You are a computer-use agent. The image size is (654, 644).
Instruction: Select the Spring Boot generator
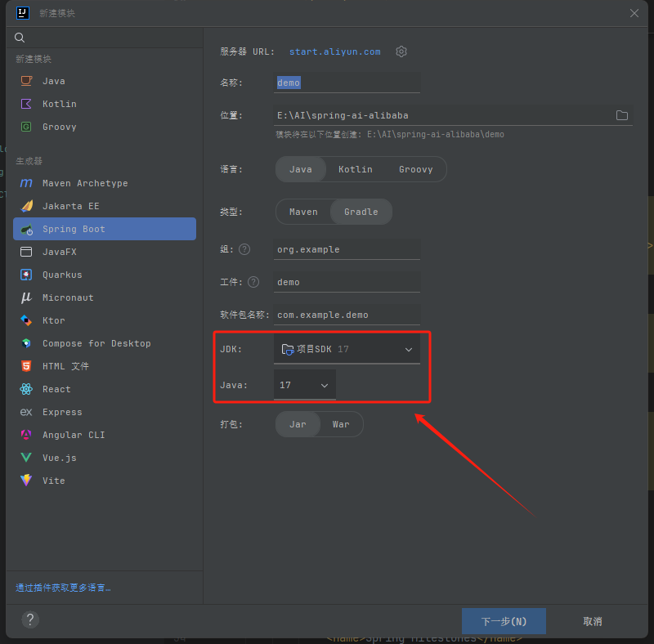[x=105, y=229]
